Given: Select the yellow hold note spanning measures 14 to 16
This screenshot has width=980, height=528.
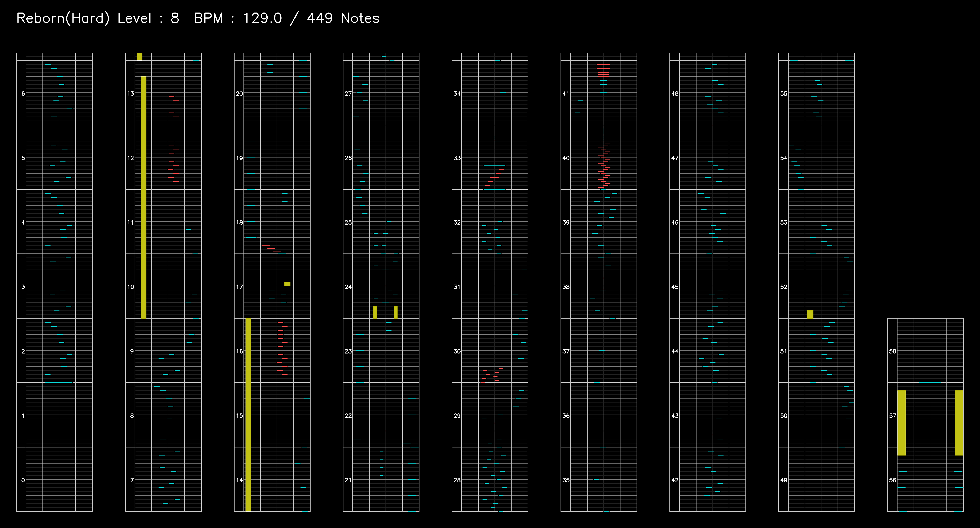Looking at the screenshot, I should point(248,415).
